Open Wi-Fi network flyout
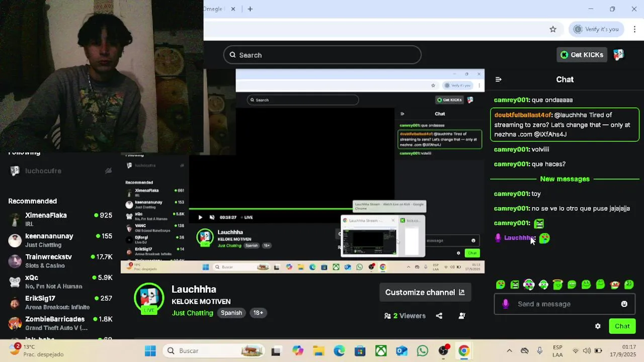644x362 pixels. [x=576, y=351]
